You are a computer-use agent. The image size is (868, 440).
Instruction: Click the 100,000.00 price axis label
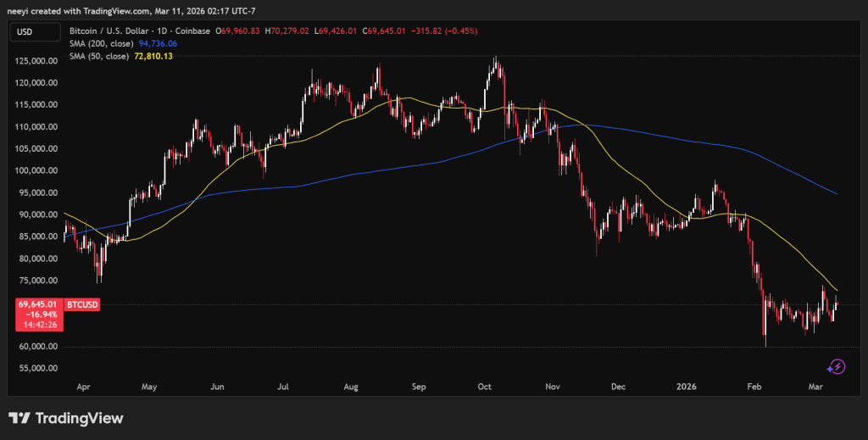[36, 170]
